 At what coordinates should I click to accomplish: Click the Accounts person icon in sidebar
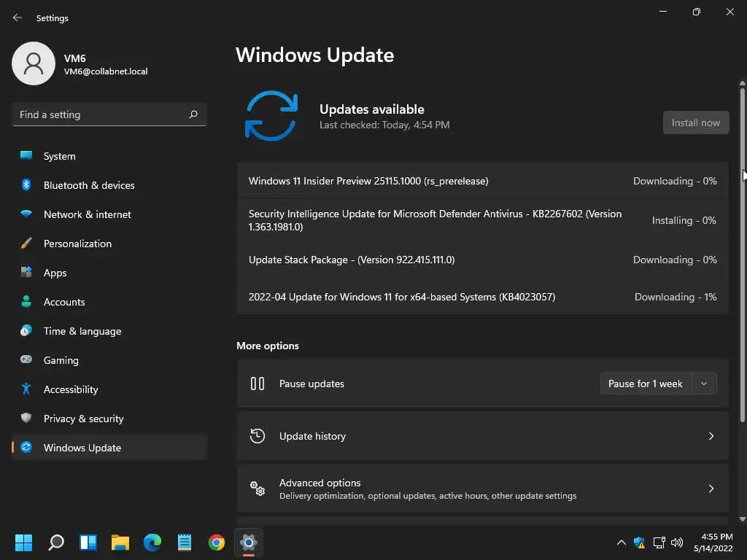pos(26,301)
